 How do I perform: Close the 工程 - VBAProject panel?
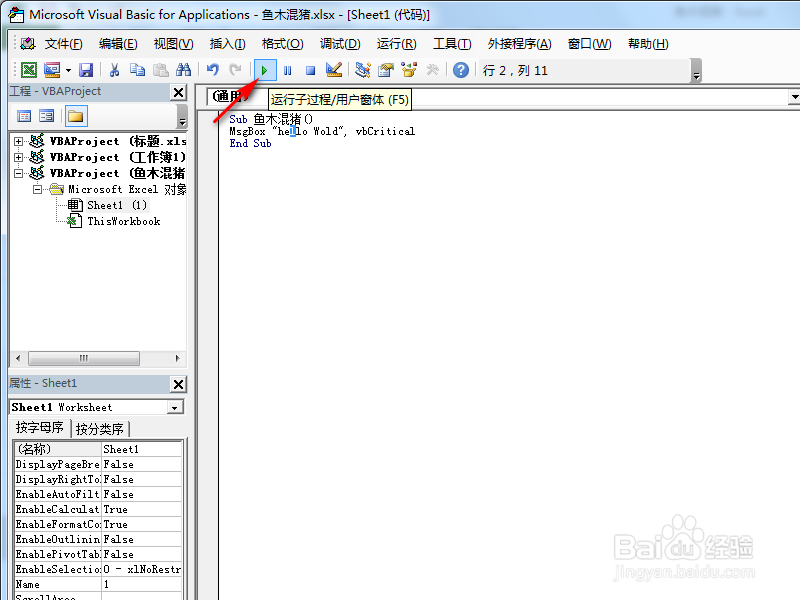tap(178, 92)
